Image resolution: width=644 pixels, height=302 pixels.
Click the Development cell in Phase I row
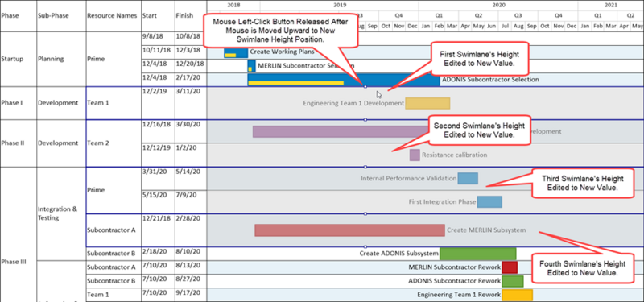click(x=61, y=103)
